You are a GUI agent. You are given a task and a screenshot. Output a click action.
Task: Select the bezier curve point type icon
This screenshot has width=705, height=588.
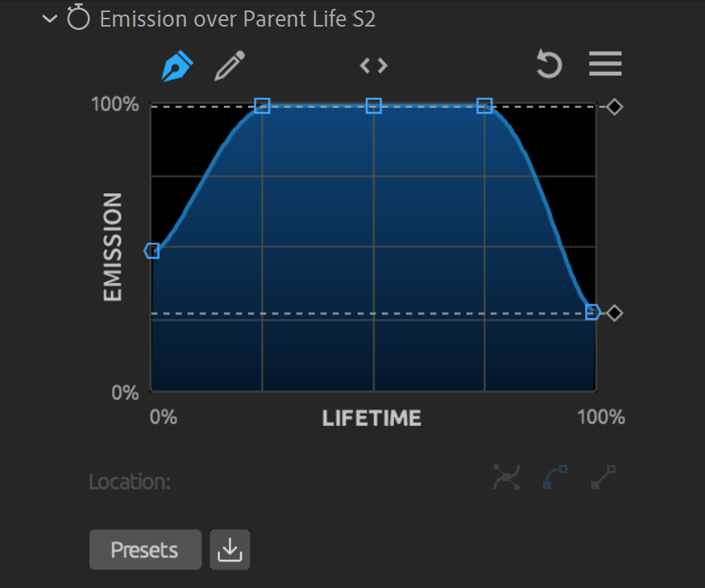tap(555, 477)
